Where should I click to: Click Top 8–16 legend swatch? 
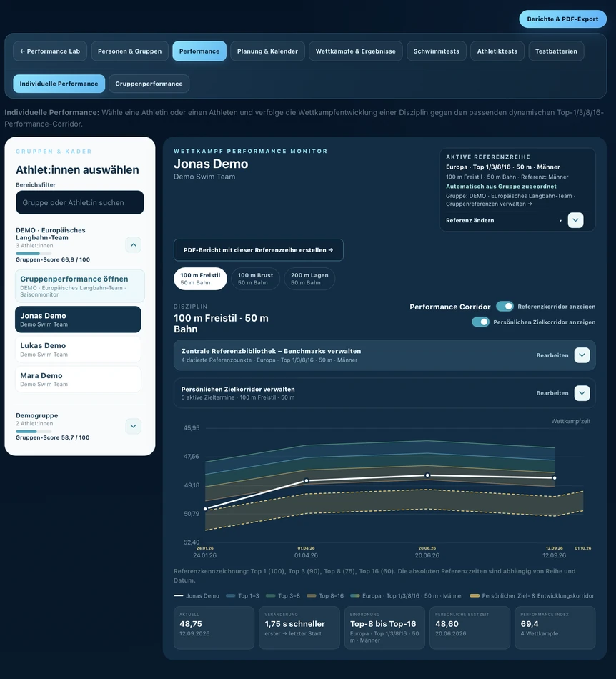pos(312,596)
